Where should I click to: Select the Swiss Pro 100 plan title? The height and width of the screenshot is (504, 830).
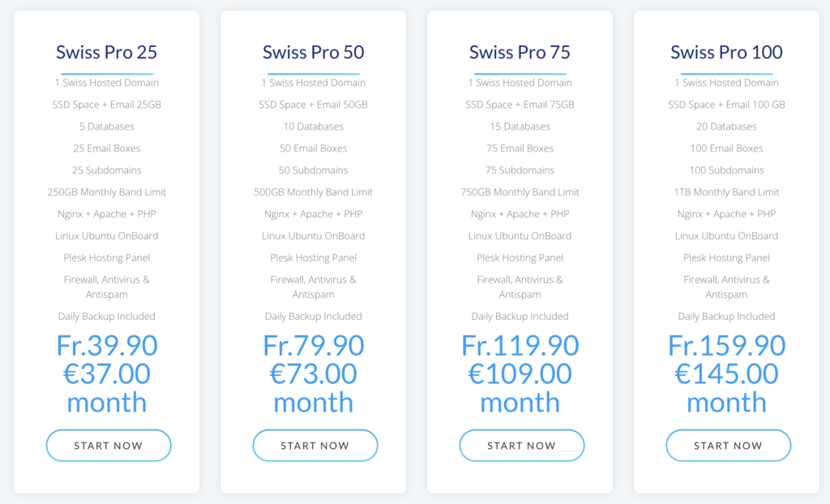[x=726, y=53]
